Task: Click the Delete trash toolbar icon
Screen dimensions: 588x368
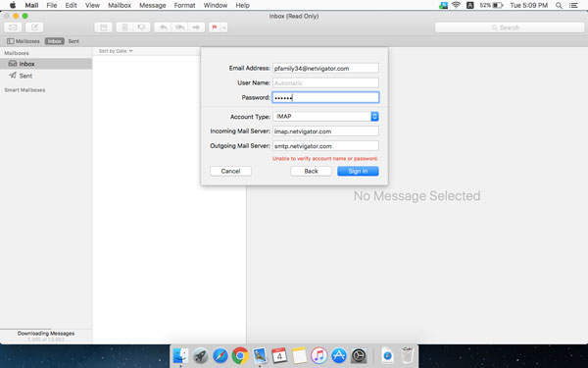Action: tap(124, 27)
